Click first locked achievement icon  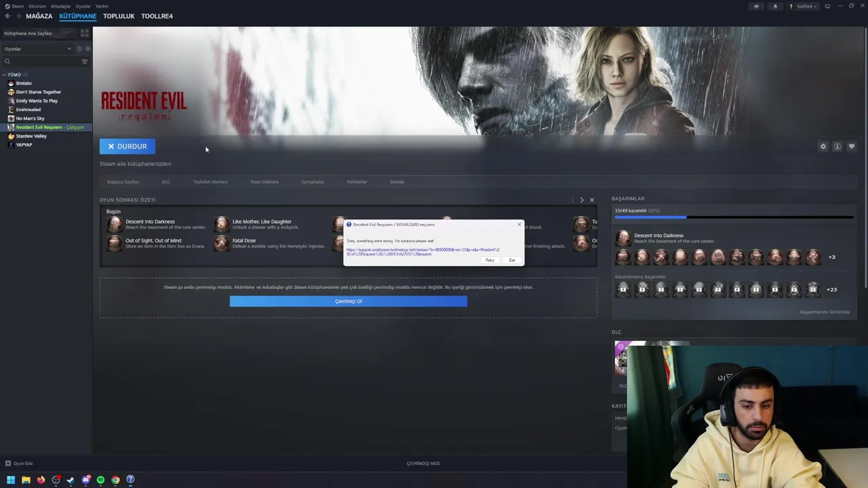tap(623, 289)
